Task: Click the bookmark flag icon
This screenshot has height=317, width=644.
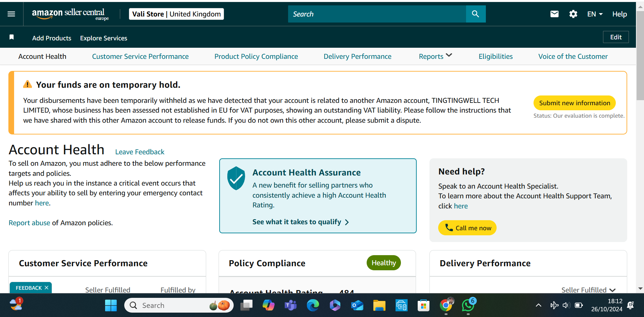Action: [11, 37]
